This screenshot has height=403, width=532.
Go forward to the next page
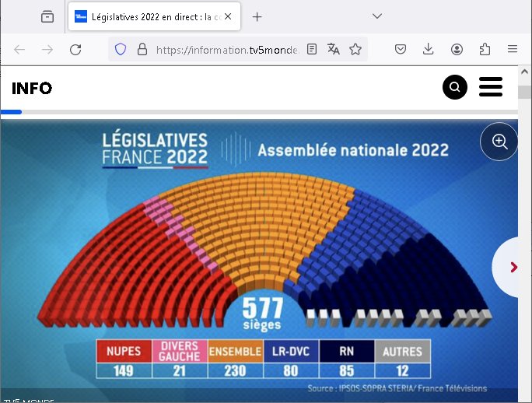tap(47, 50)
